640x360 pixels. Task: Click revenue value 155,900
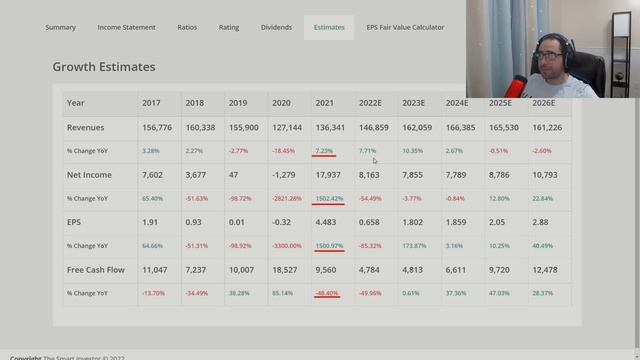[x=243, y=127]
